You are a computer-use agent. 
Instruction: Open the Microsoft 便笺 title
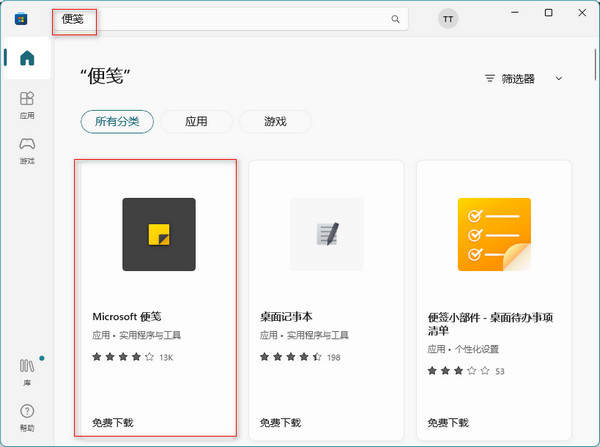(x=127, y=316)
